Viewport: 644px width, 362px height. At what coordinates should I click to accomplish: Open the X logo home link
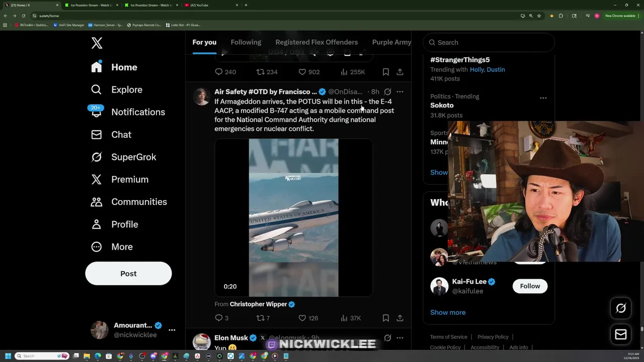click(x=97, y=43)
